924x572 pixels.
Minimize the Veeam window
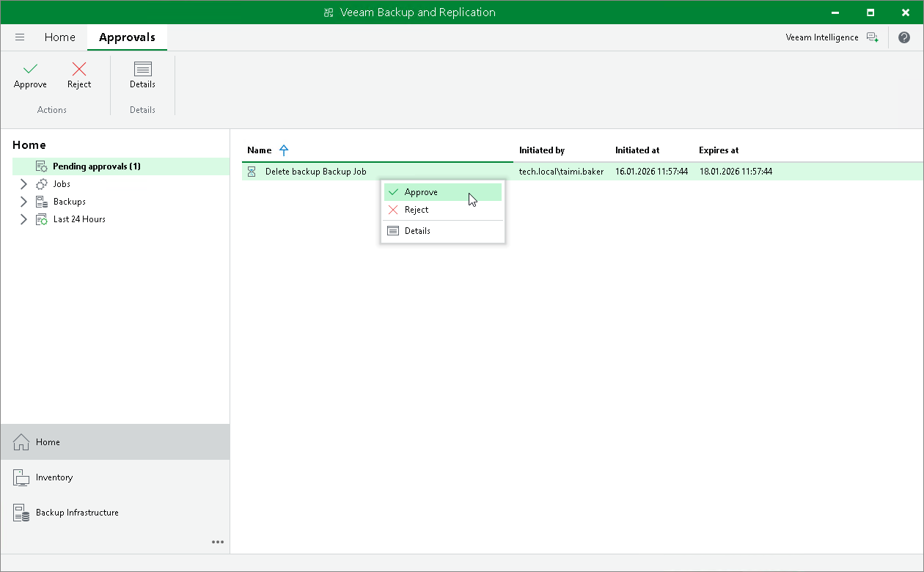(x=836, y=12)
